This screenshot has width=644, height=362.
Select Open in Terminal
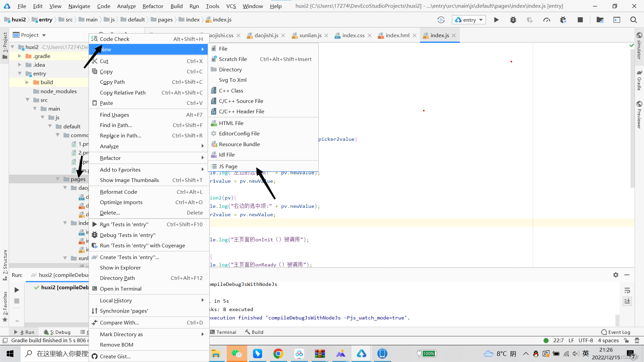[149, 289]
